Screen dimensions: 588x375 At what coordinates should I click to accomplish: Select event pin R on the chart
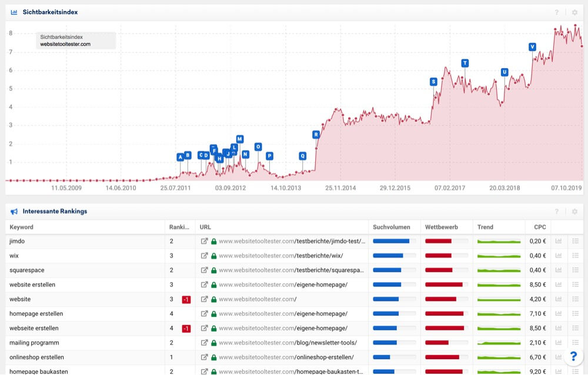(x=316, y=134)
